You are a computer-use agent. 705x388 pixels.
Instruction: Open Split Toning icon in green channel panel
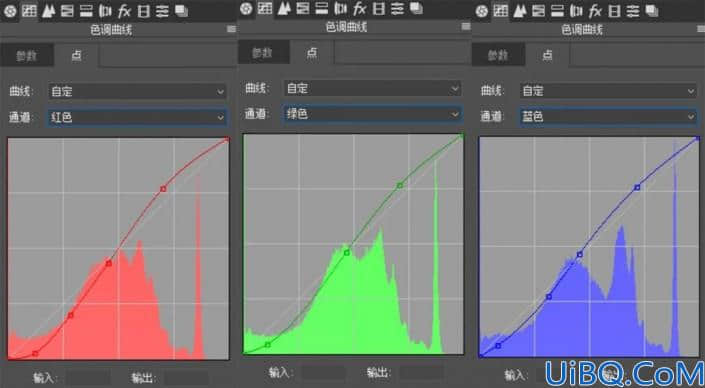pyautogui.click(x=321, y=9)
